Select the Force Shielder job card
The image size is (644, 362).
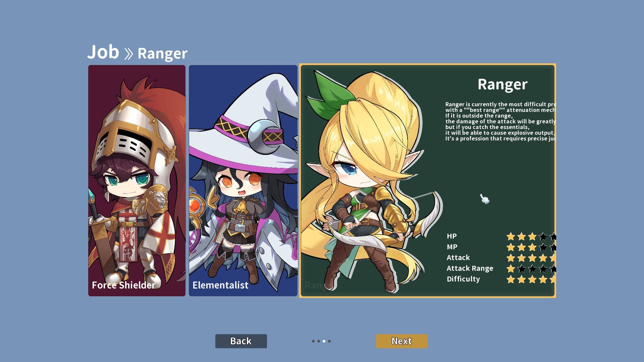coord(137,181)
